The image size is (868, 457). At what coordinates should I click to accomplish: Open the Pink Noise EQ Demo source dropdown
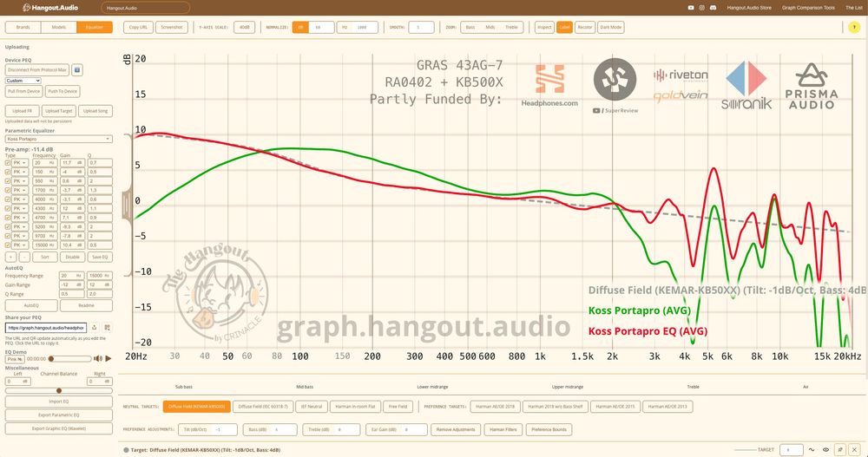(x=15, y=358)
